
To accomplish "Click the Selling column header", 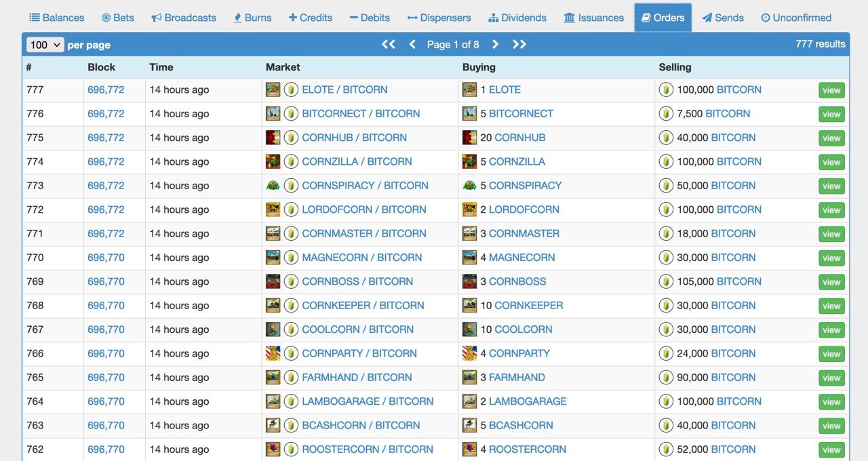I will point(675,67).
